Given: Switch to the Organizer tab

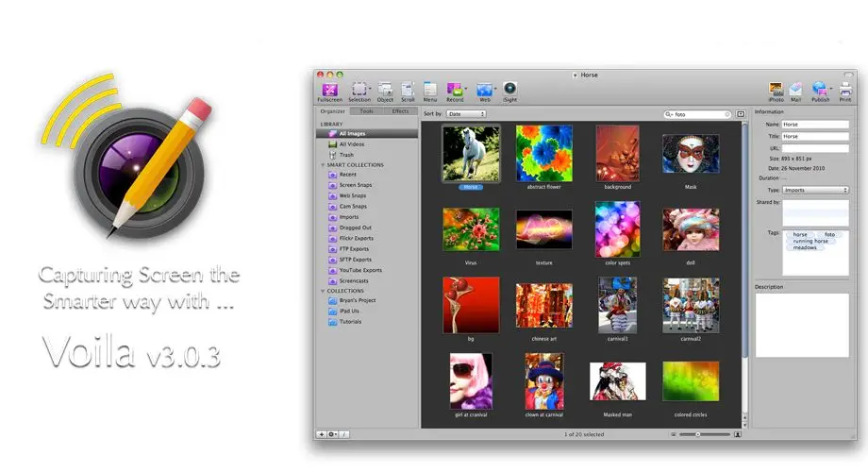Looking at the screenshot, I should [x=332, y=111].
